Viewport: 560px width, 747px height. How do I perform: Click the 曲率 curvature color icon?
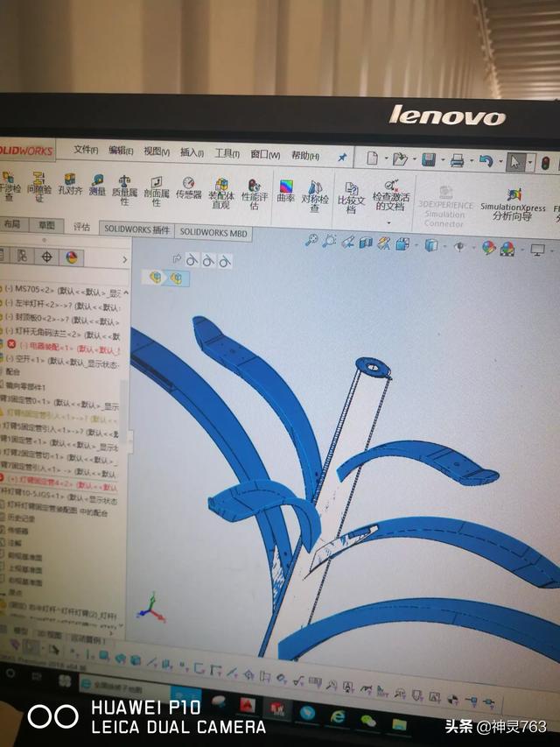[286, 191]
